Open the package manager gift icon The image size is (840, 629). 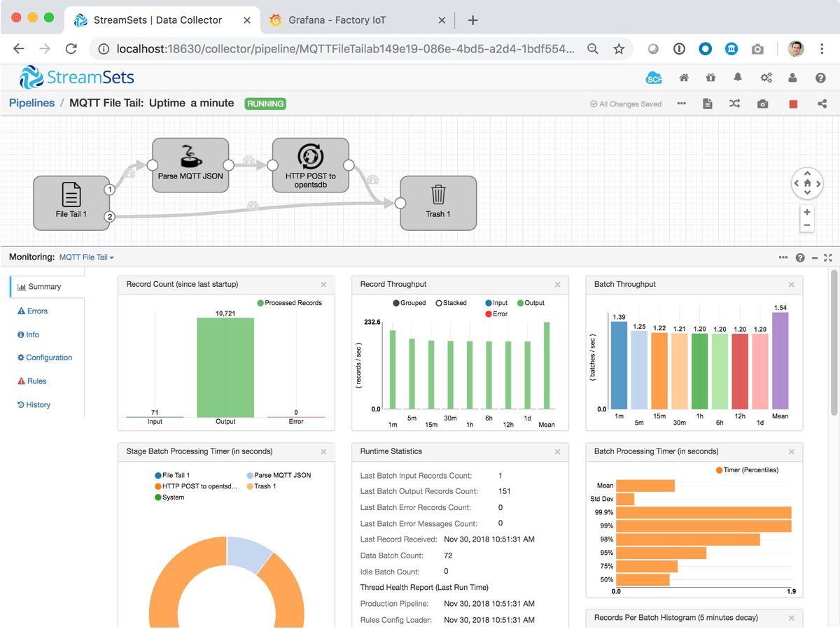click(710, 78)
